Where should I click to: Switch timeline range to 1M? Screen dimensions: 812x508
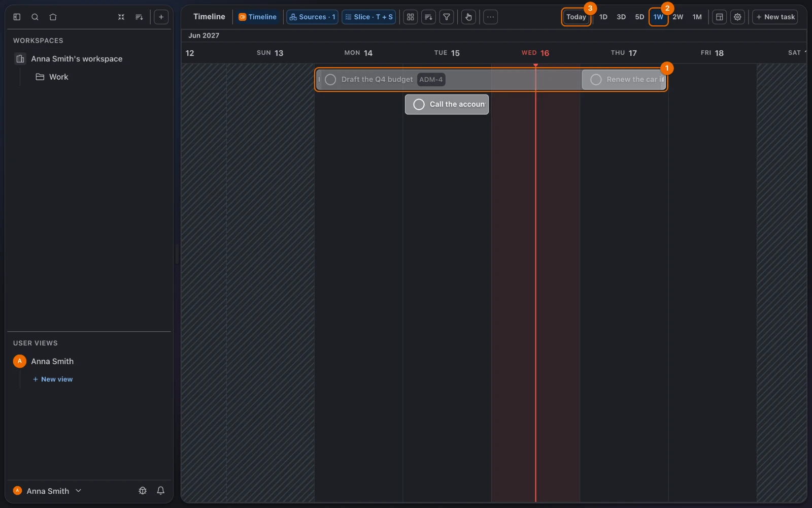(x=697, y=17)
